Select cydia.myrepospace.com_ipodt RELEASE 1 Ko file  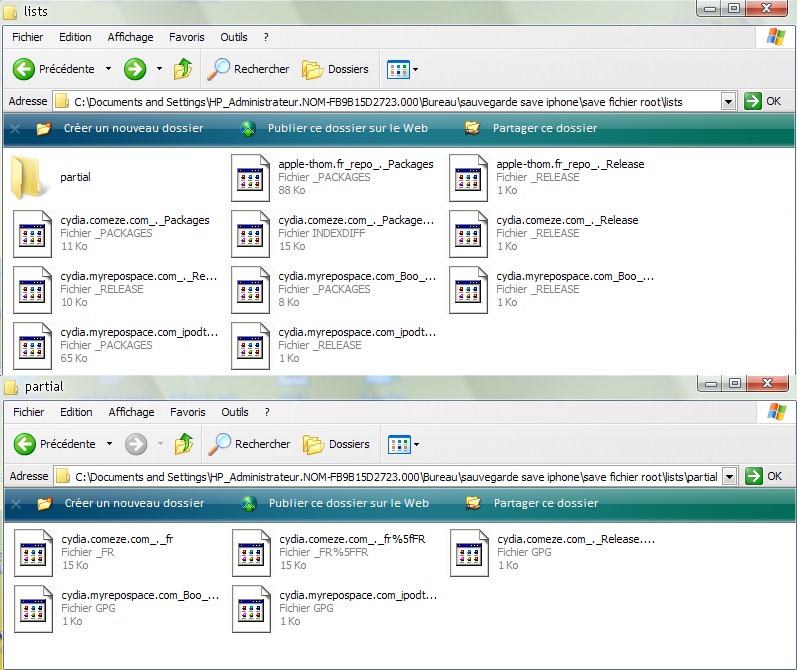(334, 345)
